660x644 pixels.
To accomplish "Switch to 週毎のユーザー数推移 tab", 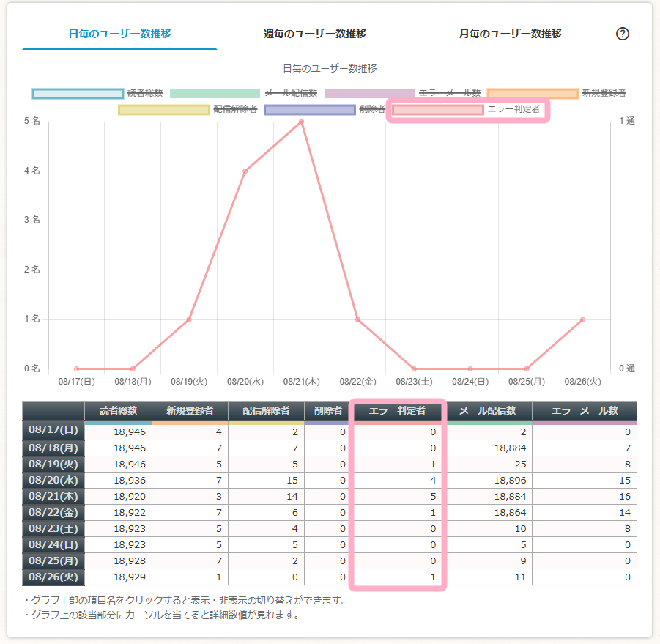I will tap(315, 34).
